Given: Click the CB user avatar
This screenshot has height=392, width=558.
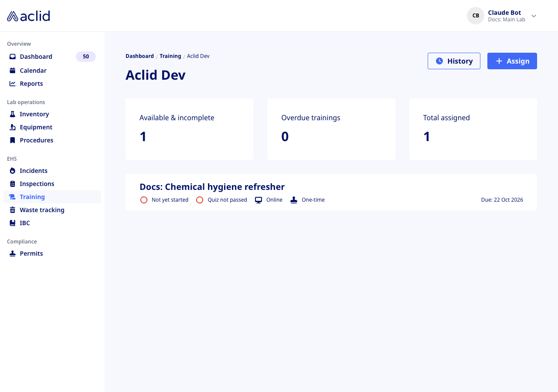Looking at the screenshot, I should [x=476, y=16].
